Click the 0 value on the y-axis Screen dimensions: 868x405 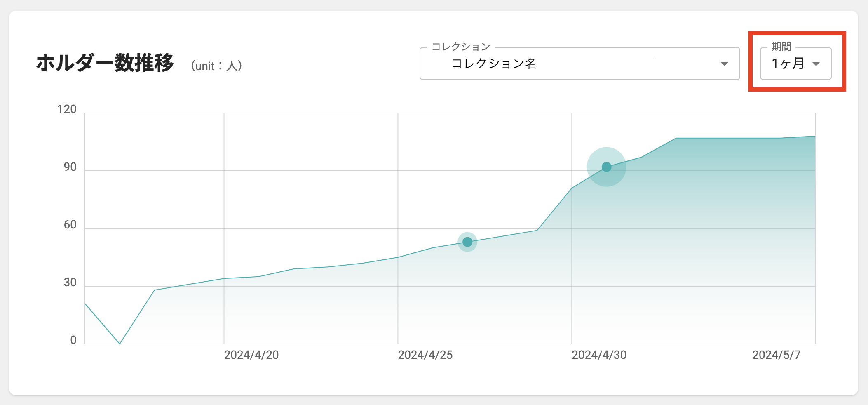tap(73, 340)
